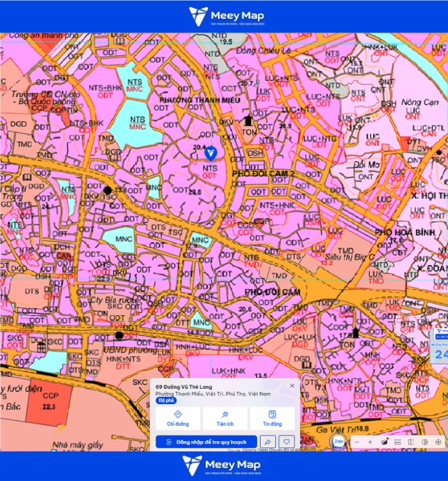The width and height of the screenshot is (448, 481).
Task: Click the temple icon above the TON label near PHƯỜNG THANH MIẾU
Action: (248, 121)
